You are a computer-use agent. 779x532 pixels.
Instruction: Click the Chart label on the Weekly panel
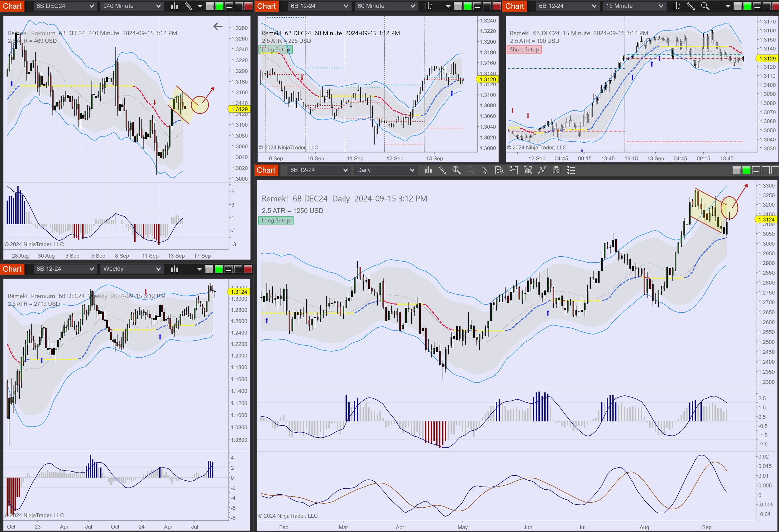tap(12, 269)
